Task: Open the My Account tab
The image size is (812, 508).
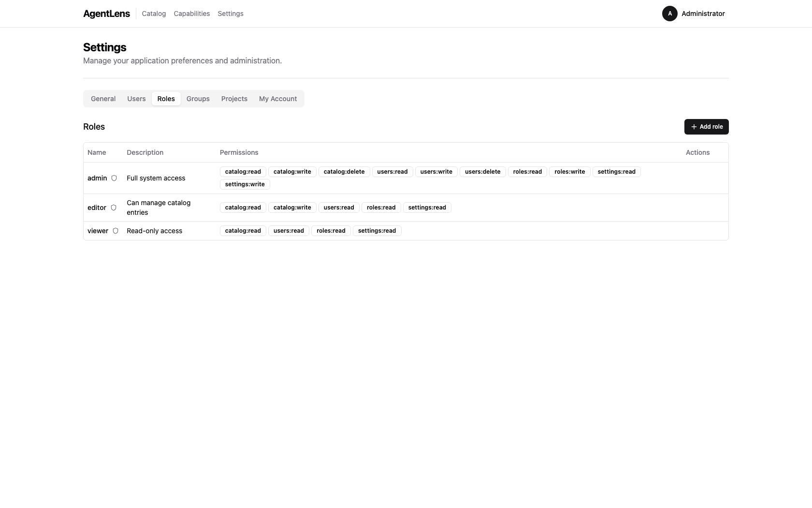Action: [x=277, y=99]
